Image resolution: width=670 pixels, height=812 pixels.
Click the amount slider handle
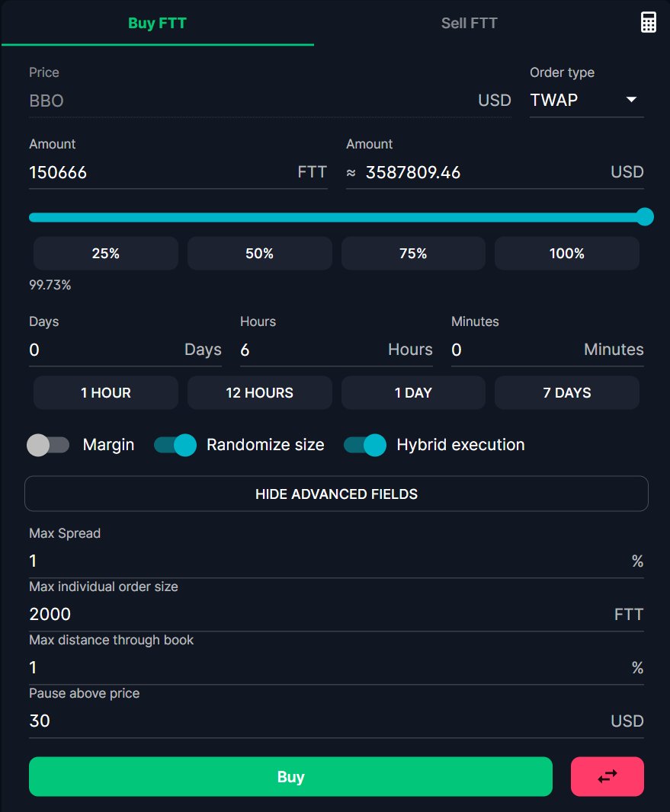point(645,216)
